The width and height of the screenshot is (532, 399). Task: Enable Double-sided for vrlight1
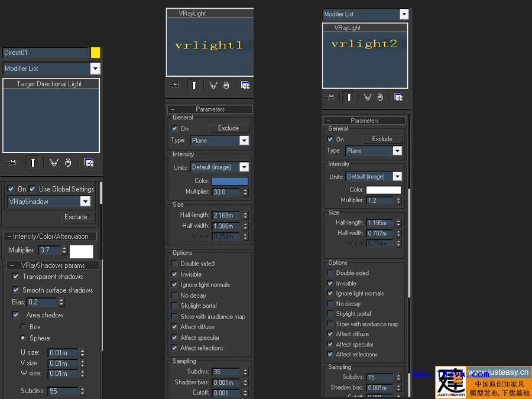(x=174, y=263)
